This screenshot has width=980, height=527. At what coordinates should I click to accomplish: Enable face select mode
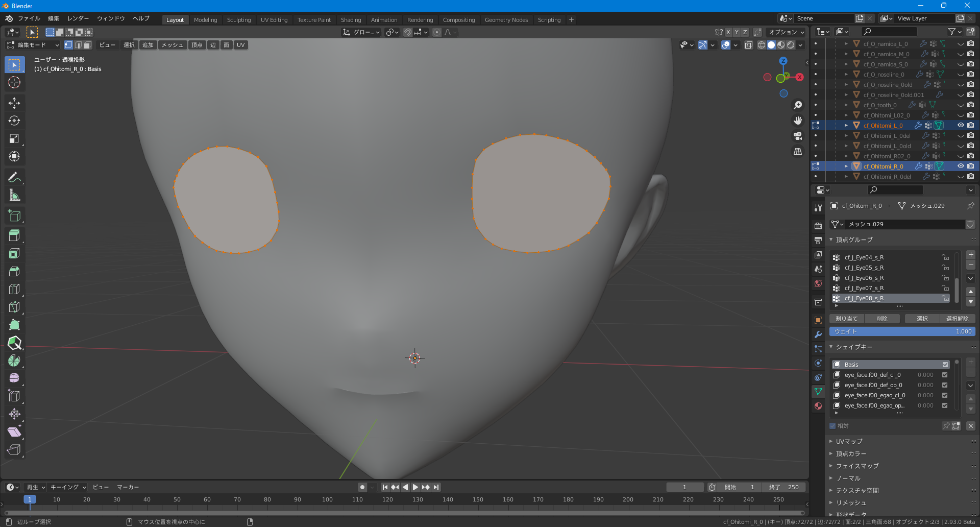pyautogui.click(x=88, y=45)
